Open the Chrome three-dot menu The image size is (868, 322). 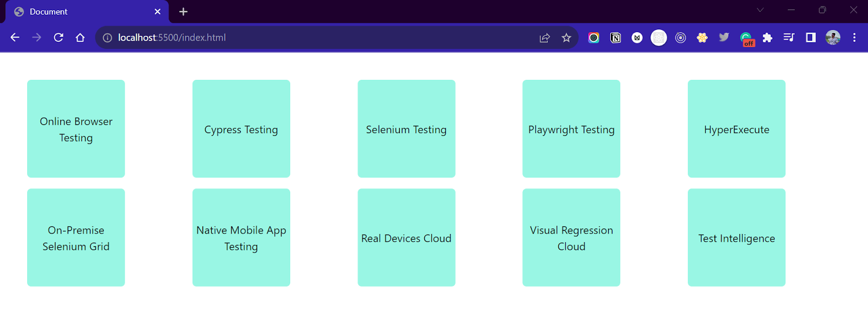854,37
